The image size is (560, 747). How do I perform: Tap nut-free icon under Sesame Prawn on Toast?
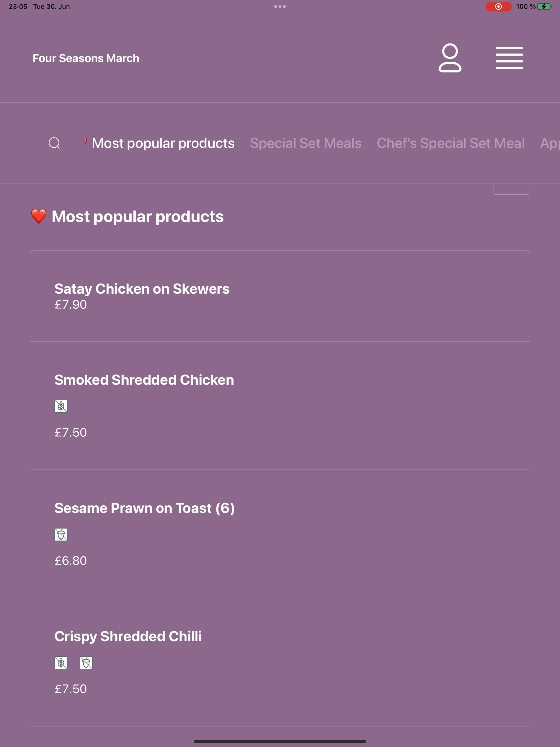pyautogui.click(x=61, y=534)
